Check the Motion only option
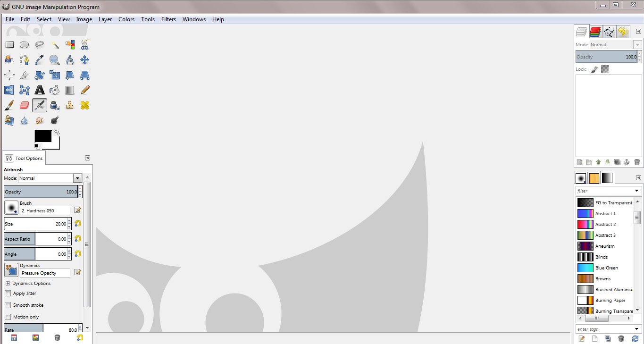Viewport: 644px width, 344px height. point(8,317)
